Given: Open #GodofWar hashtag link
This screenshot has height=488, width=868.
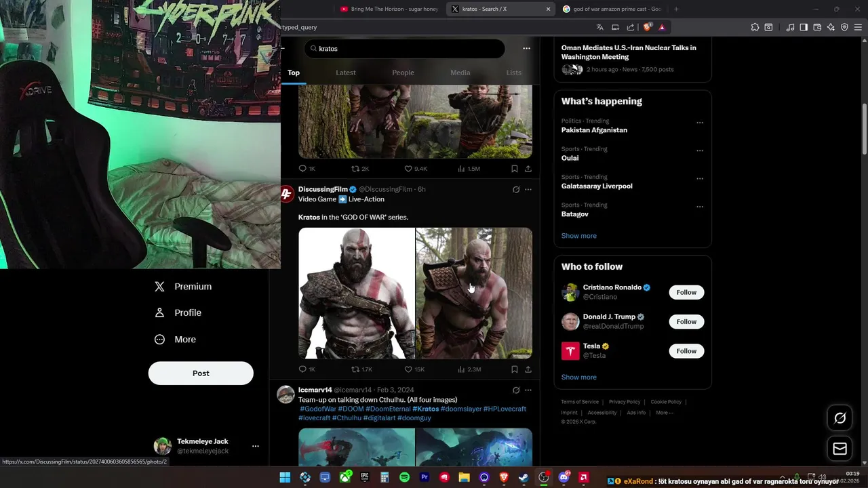Looking at the screenshot, I should [318, 409].
